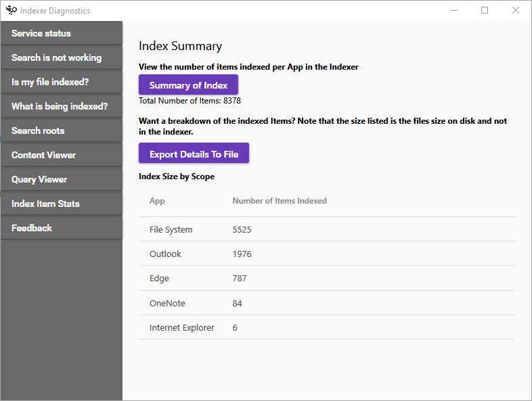Click the Indexer Diagnostics app icon

11,10
